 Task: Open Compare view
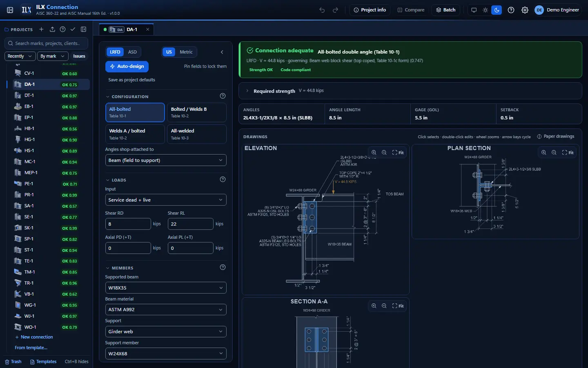pyautogui.click(x=411, y=10)
